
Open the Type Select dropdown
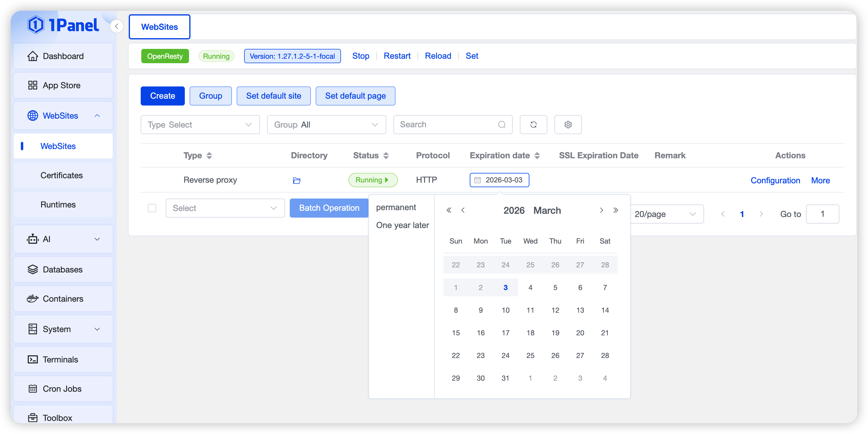point(200,125)
